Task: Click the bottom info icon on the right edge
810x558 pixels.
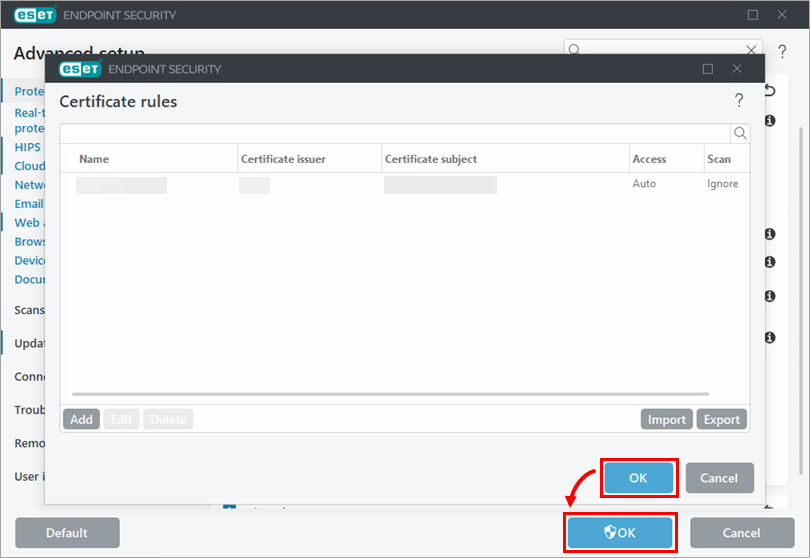Action: (770, 337)
